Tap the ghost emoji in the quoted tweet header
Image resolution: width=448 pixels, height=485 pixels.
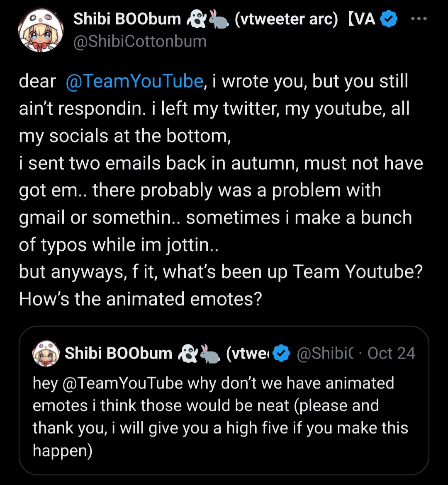click(186, 354)
